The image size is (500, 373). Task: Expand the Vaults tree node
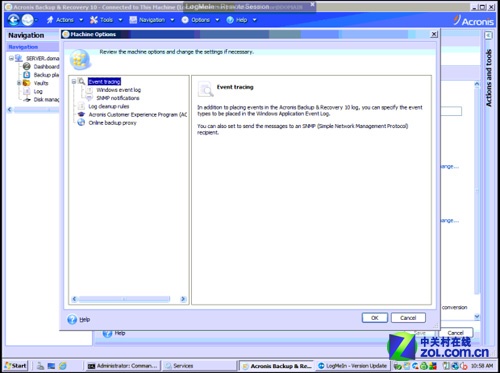[19, 83]
